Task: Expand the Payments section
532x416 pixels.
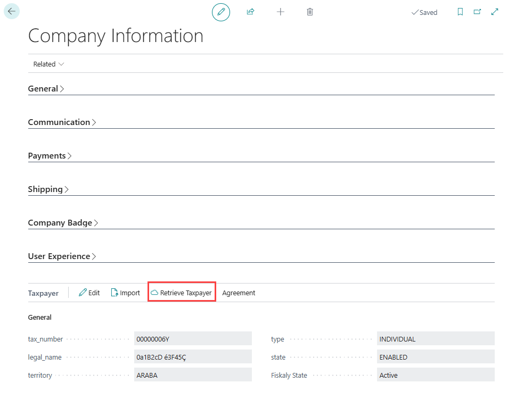Action: pyautogui.click(x=50, y=156)
